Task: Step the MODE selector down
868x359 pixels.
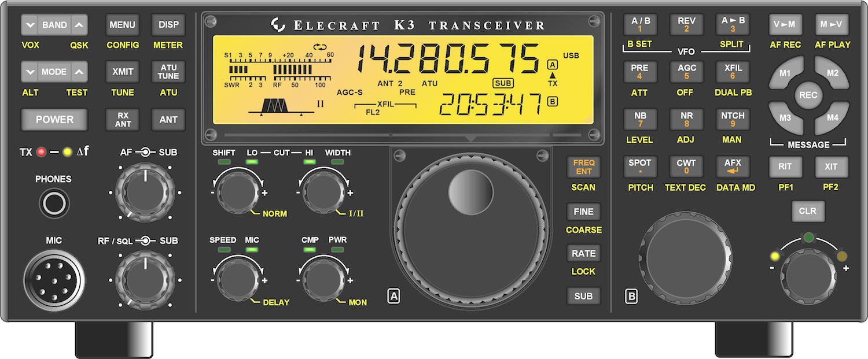Action: pyautogui.click(x=30, y=72)
